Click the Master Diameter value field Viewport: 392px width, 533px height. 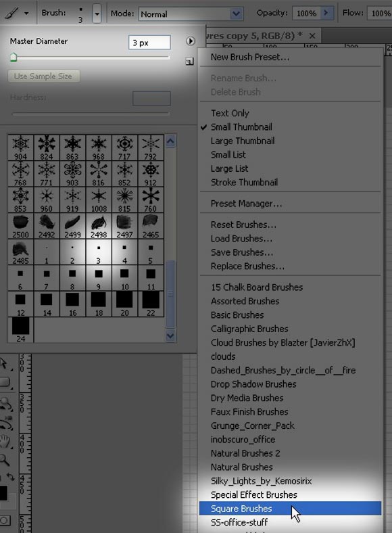click(149, 43)
